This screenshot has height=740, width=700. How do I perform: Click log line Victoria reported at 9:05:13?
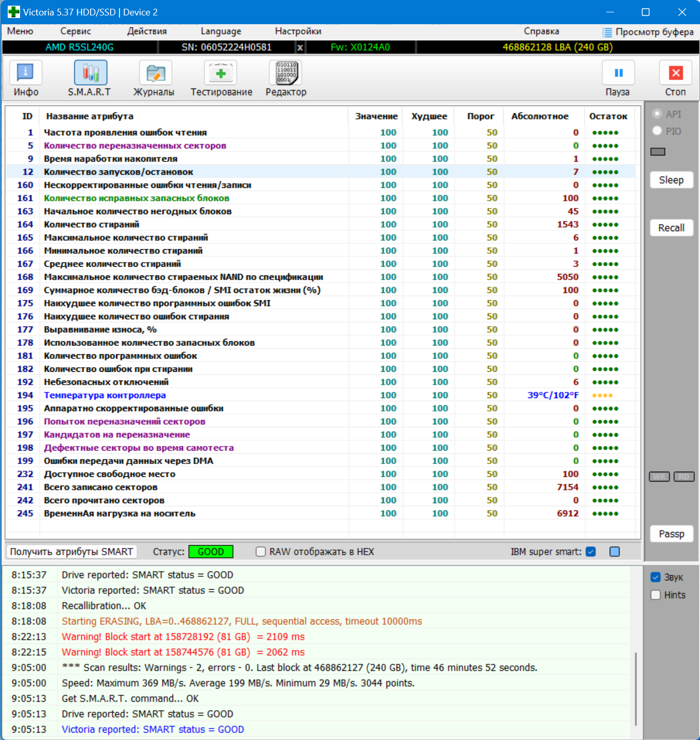click(152, 729)
